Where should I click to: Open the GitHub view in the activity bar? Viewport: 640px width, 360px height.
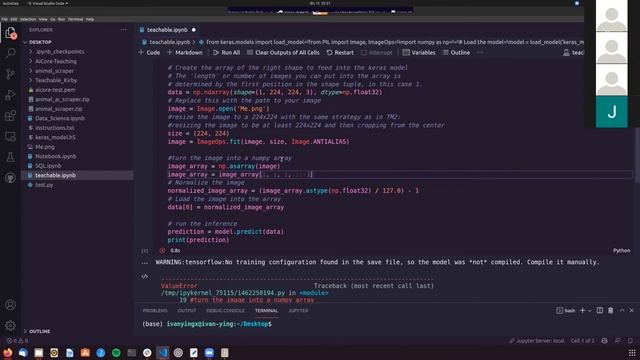11,178
